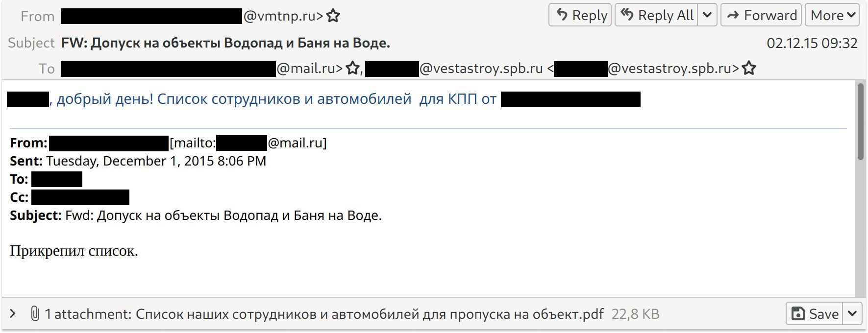
Task: Click the message date 02.12.15 09:32
Action: coord(812,43)
